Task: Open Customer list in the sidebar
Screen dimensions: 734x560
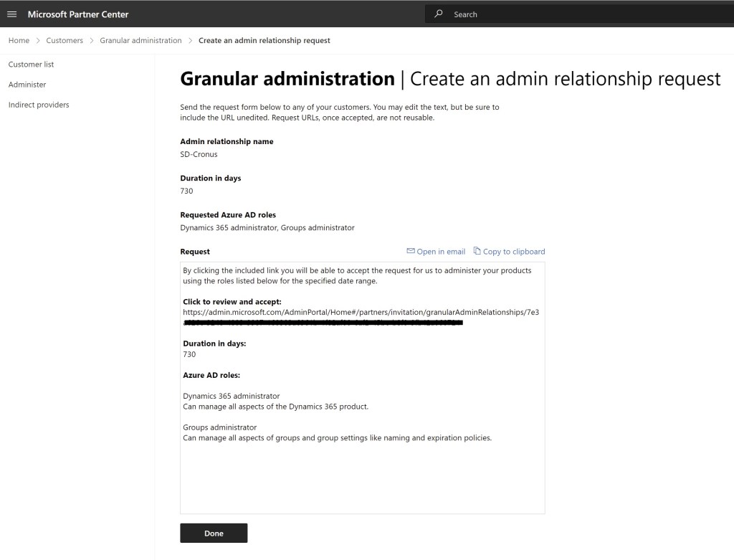Action: tap(31, 65)
